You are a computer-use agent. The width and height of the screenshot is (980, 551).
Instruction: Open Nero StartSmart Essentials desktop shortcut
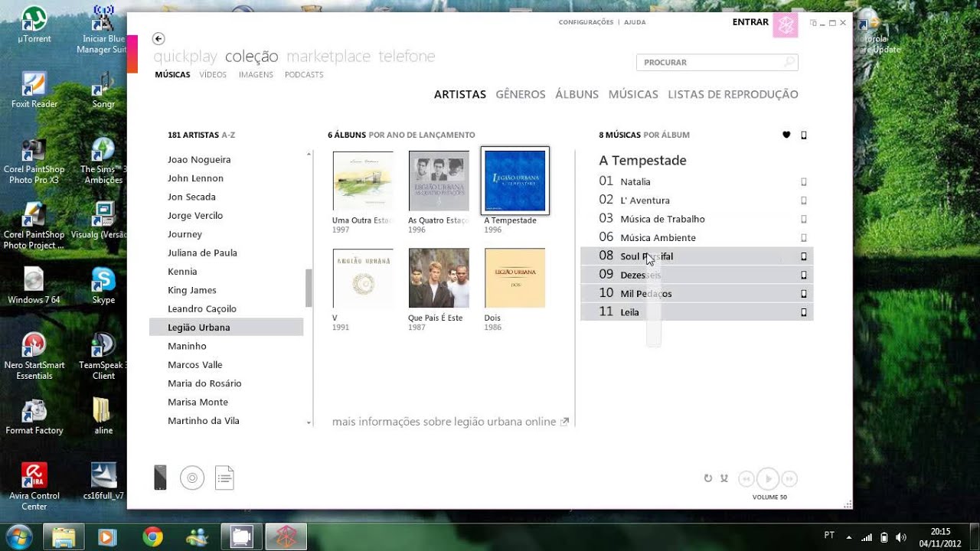coord(34,357)
